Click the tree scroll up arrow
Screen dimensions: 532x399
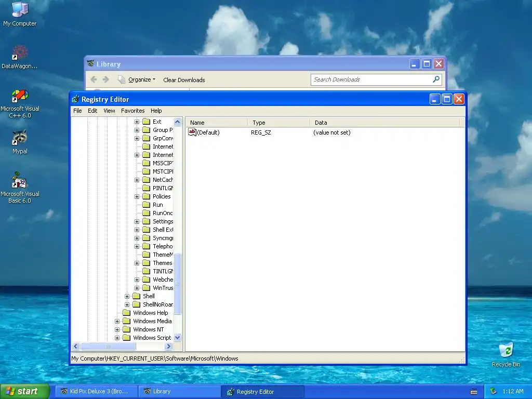click(178, 122)
